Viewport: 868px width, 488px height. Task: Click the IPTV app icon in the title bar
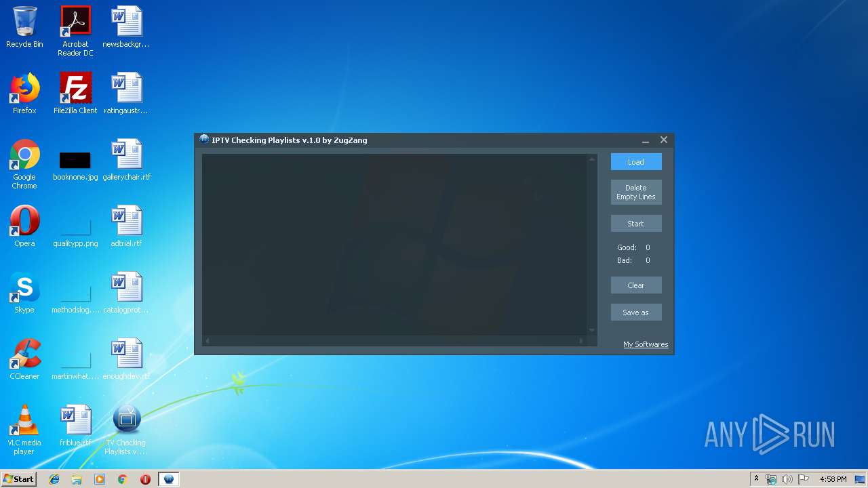point(204,140)
